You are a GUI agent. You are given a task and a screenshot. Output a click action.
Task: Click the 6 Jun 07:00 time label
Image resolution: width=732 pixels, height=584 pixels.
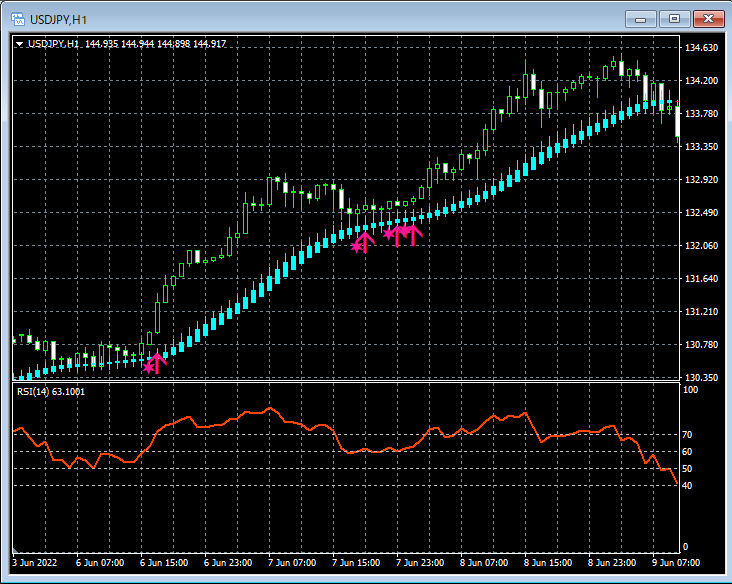(x=100, y=563)
